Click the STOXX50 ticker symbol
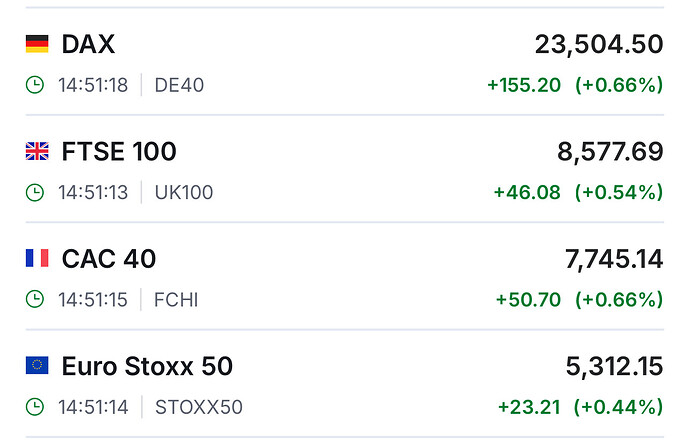Viewport: 690px width, 445px height. point(198,407)
